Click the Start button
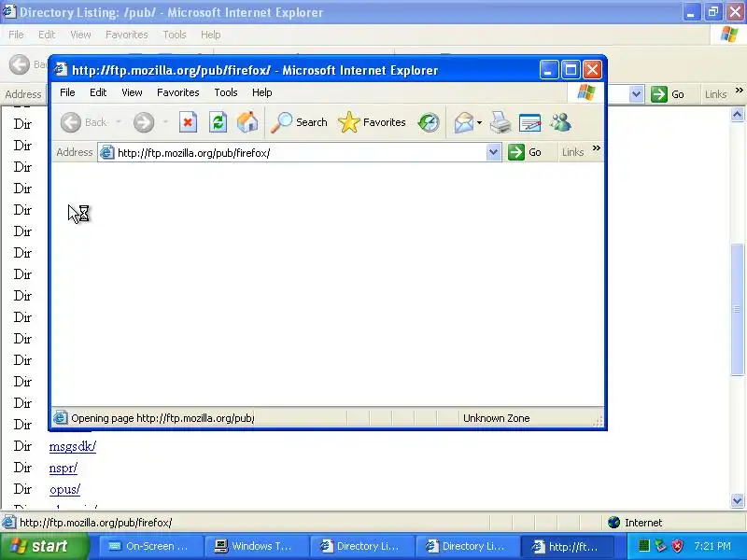The image size is (747, 560). tap(44, 546)
